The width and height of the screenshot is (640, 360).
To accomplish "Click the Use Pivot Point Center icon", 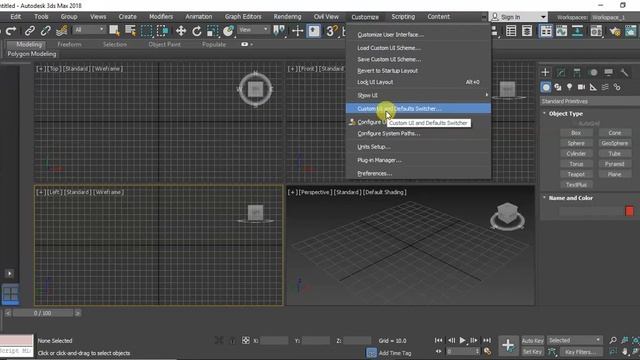I will tap(279, 31).
